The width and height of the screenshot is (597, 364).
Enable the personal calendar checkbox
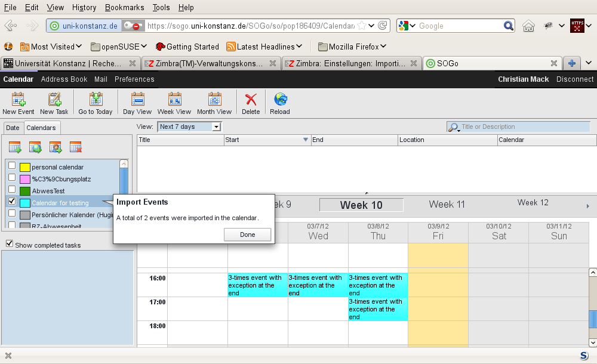tap(12, 166)
